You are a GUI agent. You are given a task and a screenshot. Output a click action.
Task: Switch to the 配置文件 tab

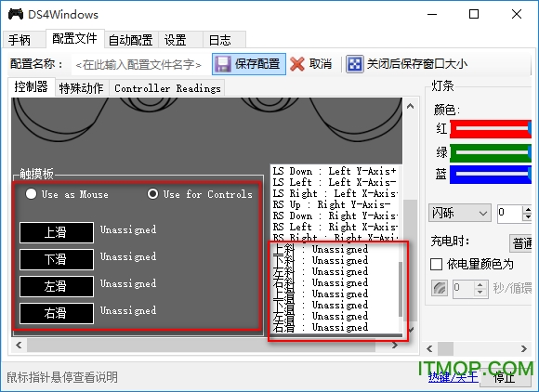(x=74, y=38)
